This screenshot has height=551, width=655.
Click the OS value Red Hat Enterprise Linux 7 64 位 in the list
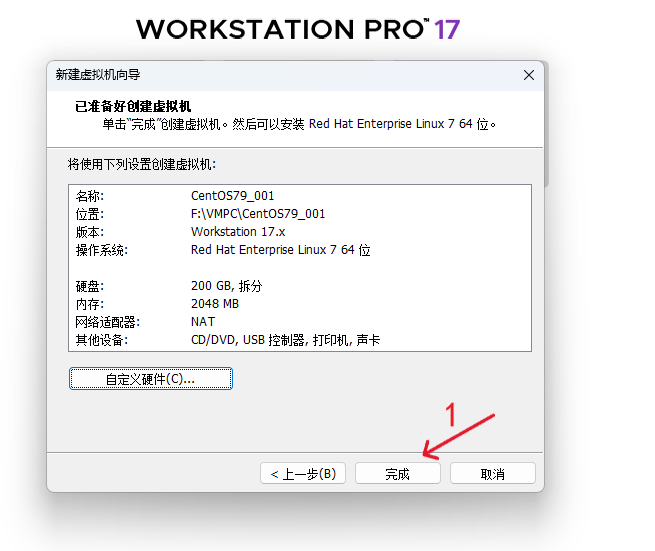point(281,250)
